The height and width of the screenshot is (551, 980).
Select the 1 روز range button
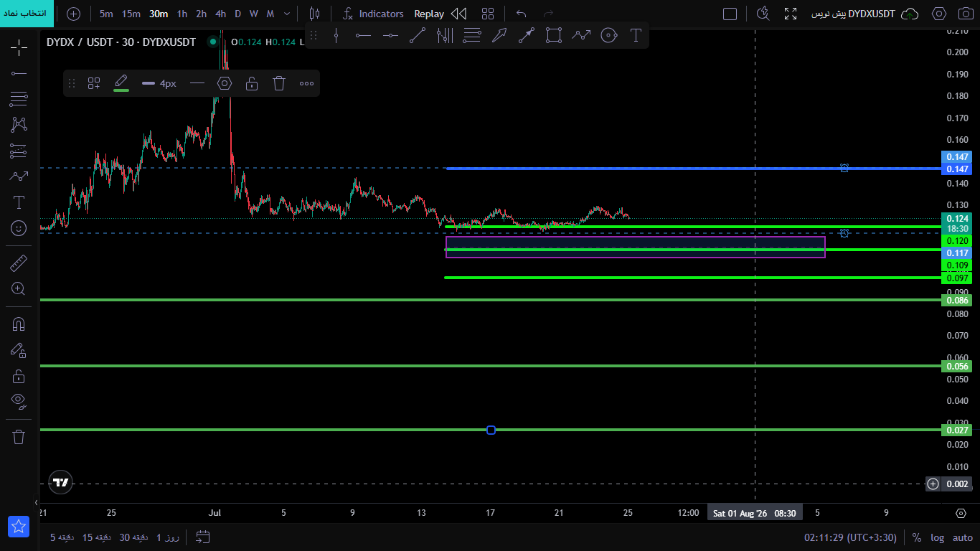click(x=168, y=537)
